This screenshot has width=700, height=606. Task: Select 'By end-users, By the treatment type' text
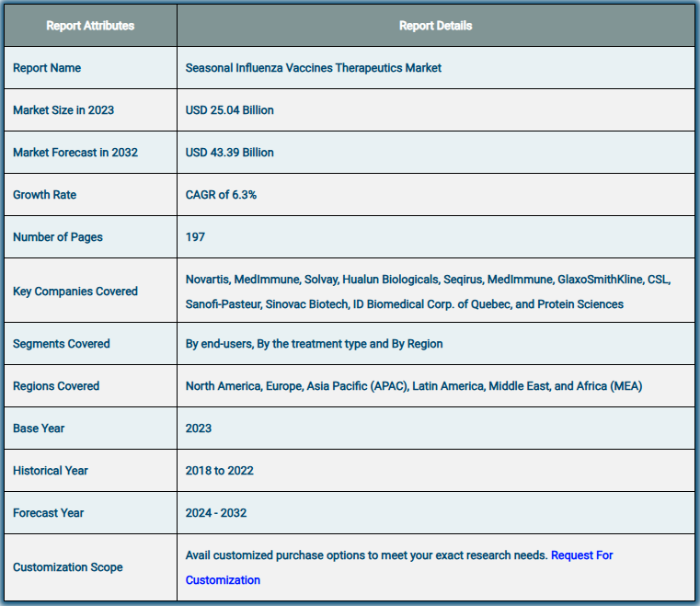point(276,344)
